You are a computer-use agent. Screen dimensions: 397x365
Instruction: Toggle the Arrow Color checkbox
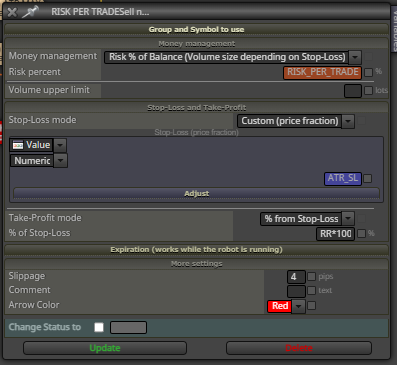pyautogui.click(x=311, y=305)
